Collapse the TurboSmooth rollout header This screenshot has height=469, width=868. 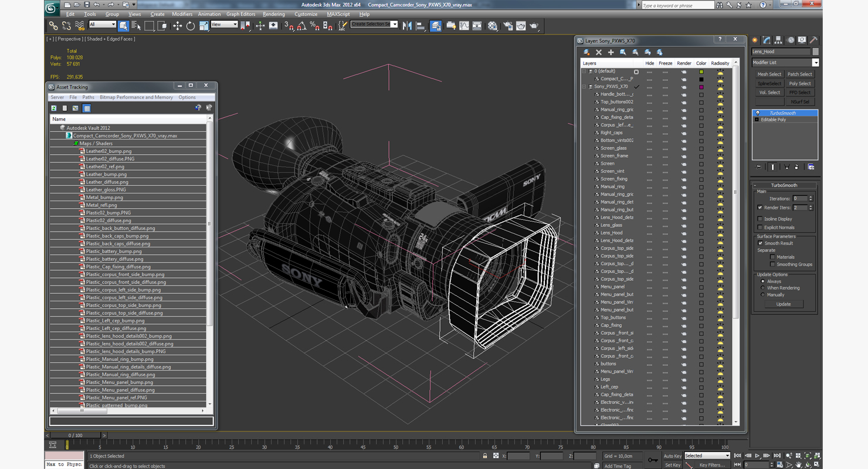[785, 185]
